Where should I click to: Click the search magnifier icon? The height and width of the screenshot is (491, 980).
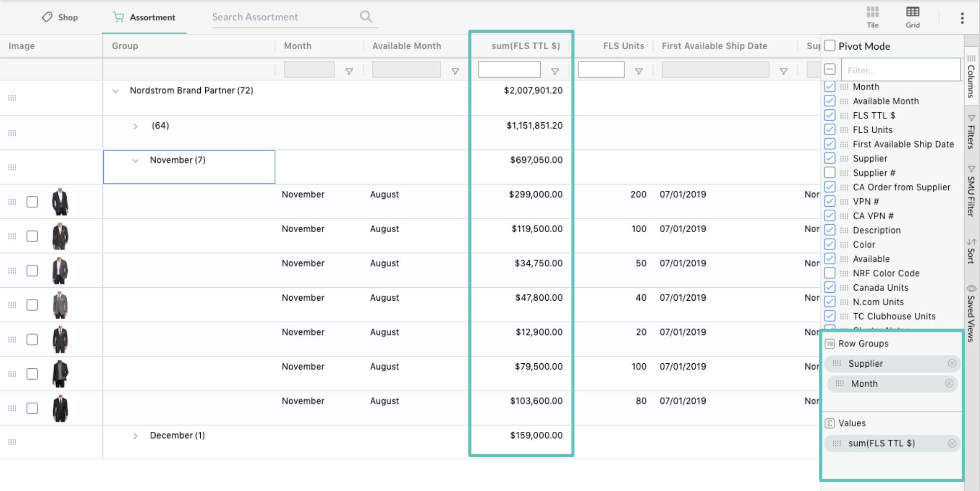click(366, 16)
